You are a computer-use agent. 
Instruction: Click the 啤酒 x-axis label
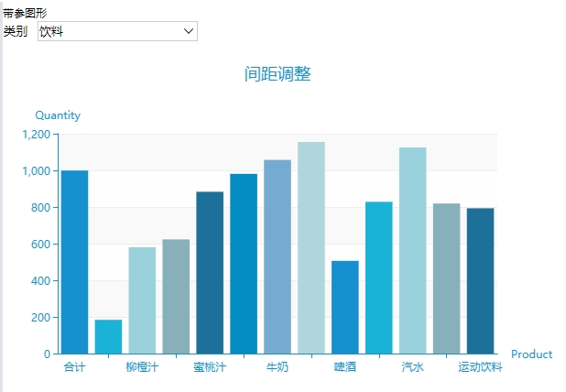tap(345, 367)
